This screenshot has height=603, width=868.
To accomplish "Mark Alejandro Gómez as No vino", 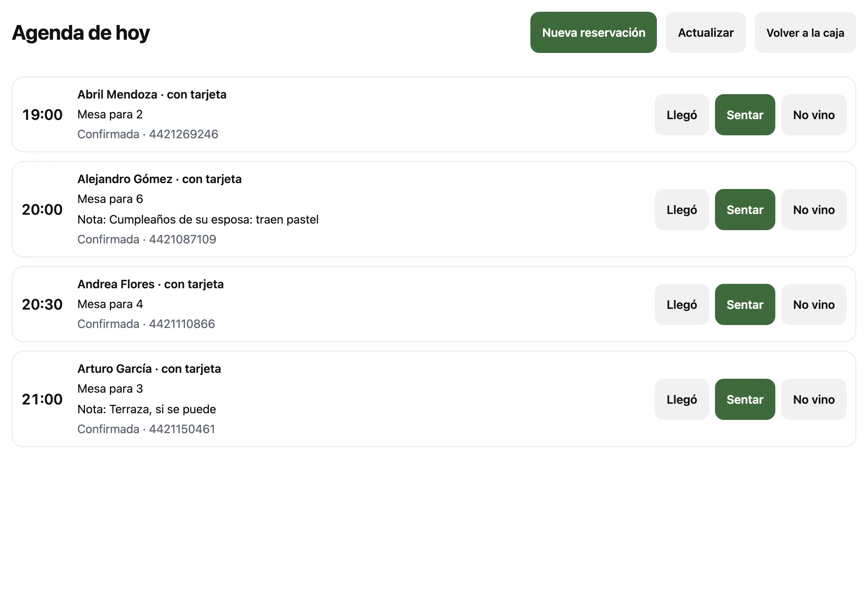I will (x=814, y=209).
